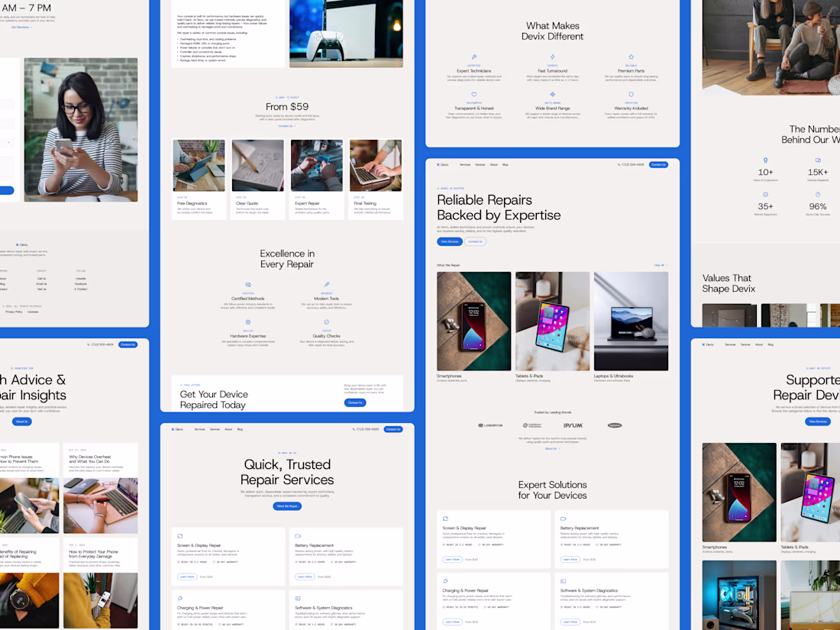Click the Premium Parts star icon
The image size is (840, 630).
[631, 57]
